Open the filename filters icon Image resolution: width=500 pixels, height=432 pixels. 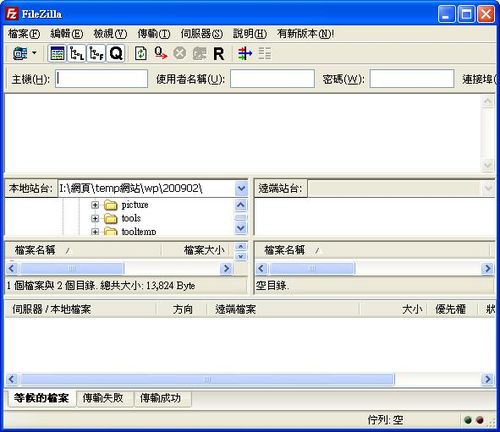pyautogui.click(x=265, y=53)
